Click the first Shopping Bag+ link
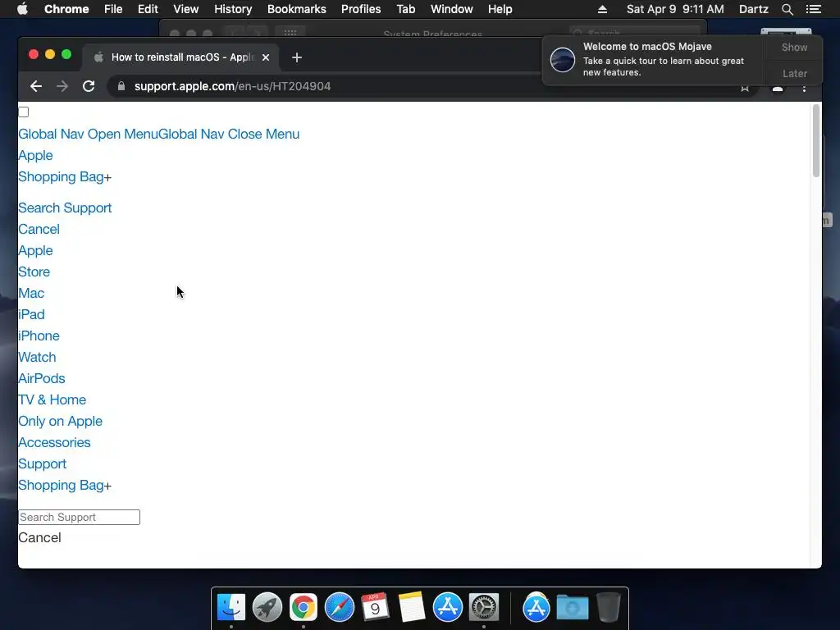840x630 pixels. (65, 177)
